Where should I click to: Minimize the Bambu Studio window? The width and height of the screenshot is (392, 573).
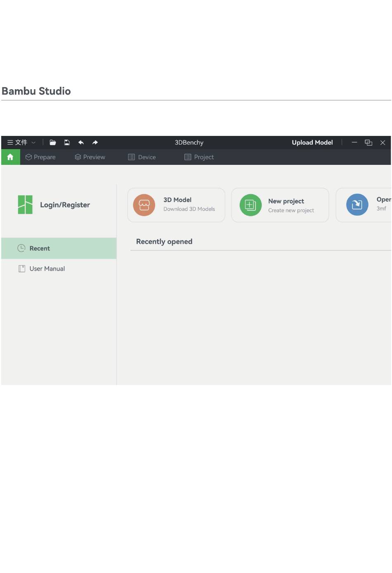[354, 143]
